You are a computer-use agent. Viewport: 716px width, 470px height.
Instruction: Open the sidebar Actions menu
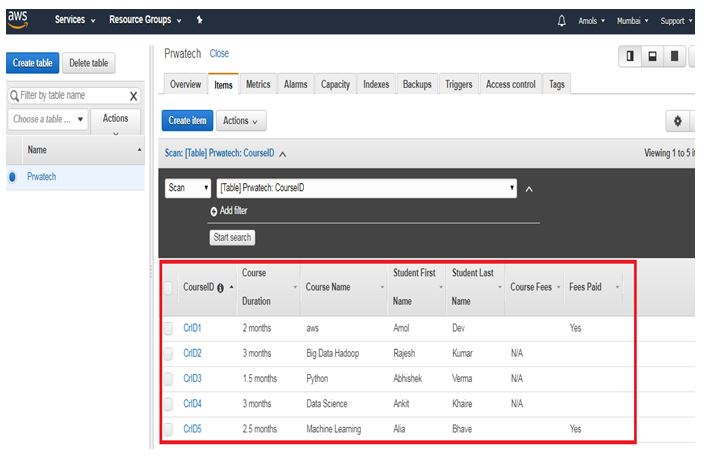pyautogui.click(x=116, y=121)
